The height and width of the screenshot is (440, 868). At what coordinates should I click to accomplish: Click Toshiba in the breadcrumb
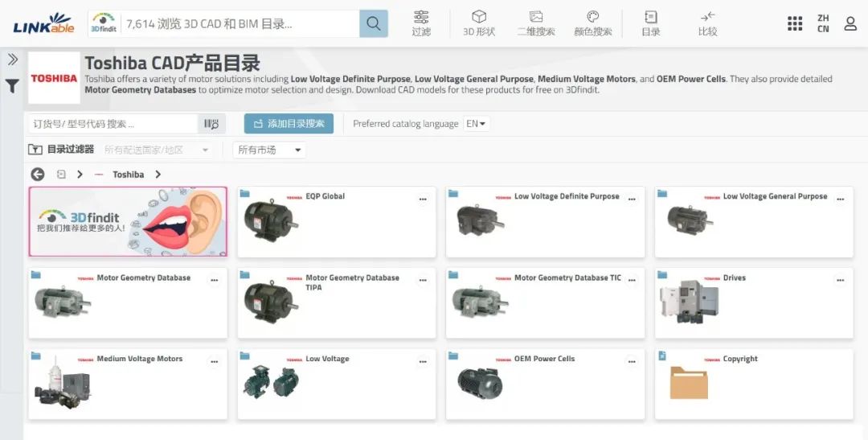coord(129,175)
